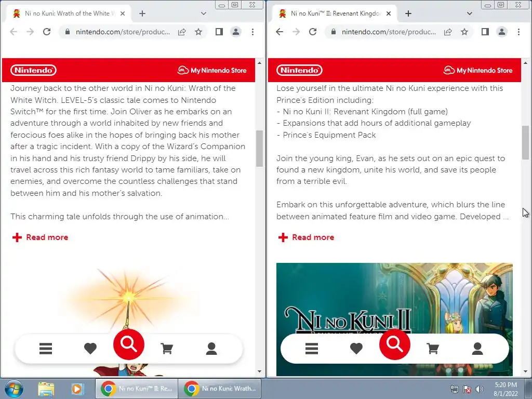Go back in right Chrome window
532x399 pixels.
280,32
